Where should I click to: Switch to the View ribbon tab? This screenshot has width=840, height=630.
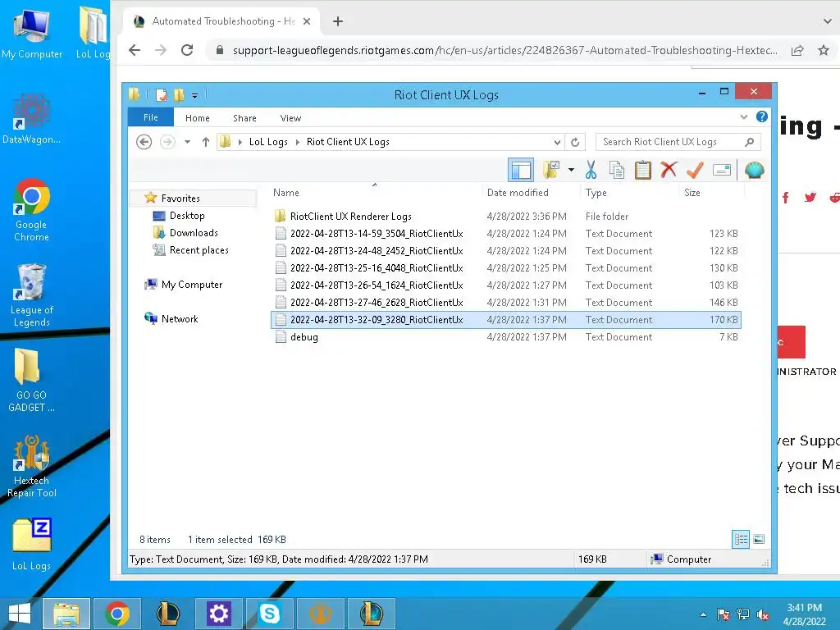[290, 118]
